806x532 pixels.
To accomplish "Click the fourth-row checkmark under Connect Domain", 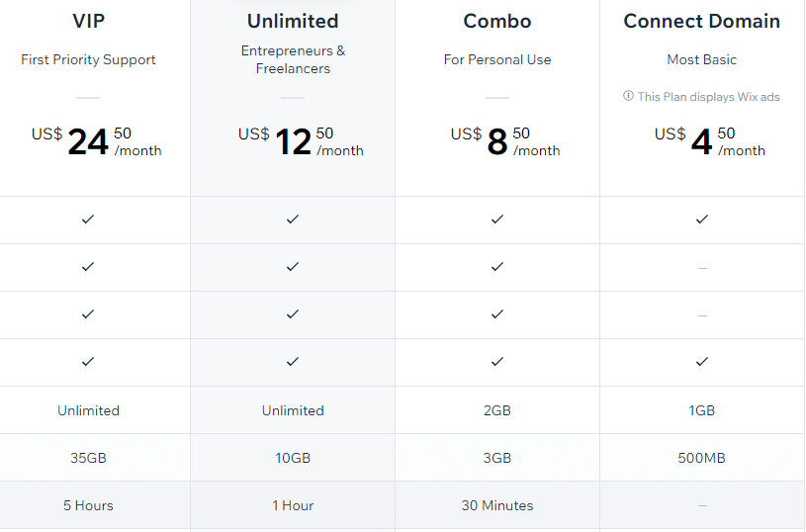I will (701, 362).
